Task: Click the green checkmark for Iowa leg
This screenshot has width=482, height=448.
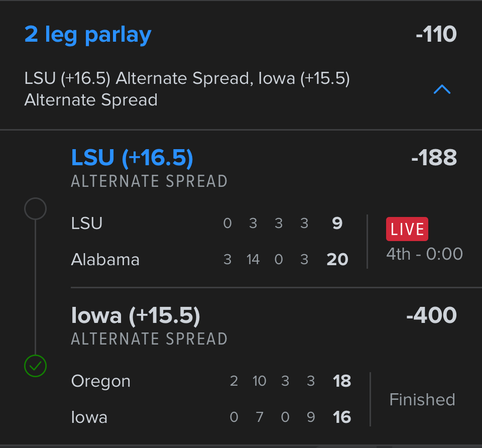Action: click(35, 366)
